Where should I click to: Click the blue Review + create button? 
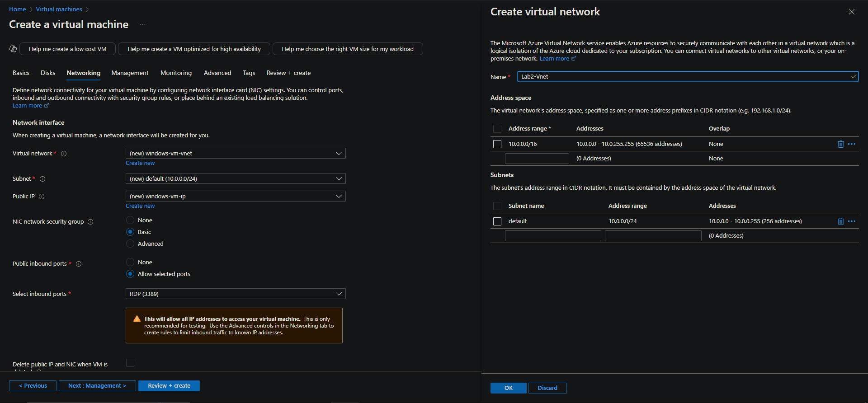(x=169, y=386)
